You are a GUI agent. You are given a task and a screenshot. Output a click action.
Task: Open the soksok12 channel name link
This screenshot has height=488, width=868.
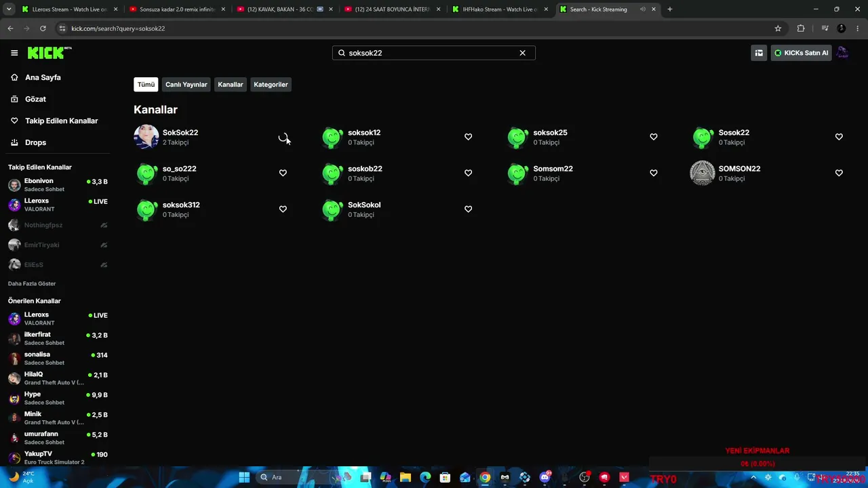point(364,133)
